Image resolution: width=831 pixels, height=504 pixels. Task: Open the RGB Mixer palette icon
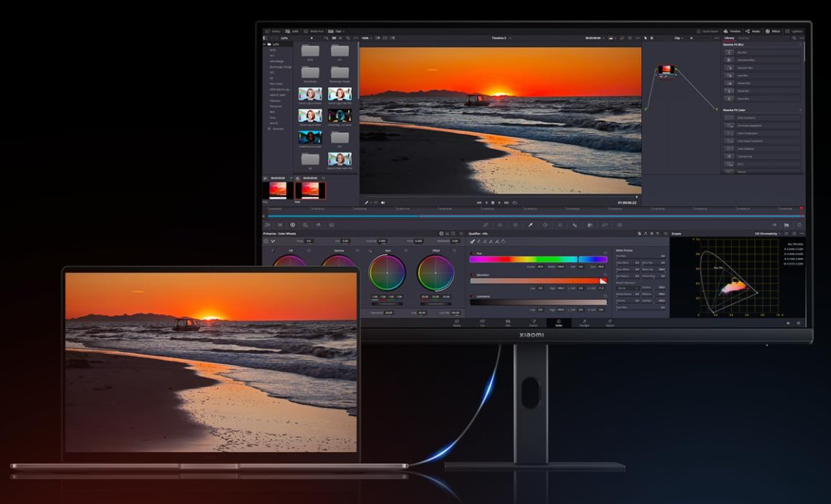click(318, 225)
